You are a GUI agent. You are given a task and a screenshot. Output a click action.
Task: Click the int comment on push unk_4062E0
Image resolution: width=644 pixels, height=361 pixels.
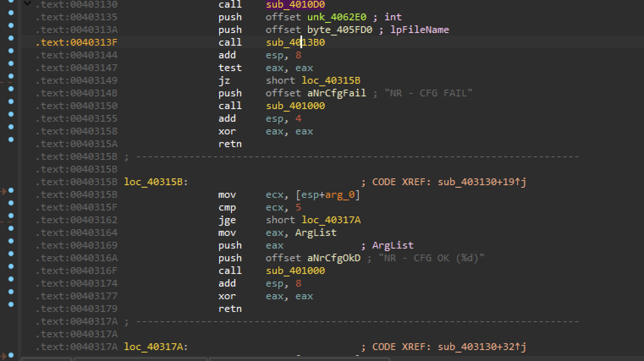393,17
